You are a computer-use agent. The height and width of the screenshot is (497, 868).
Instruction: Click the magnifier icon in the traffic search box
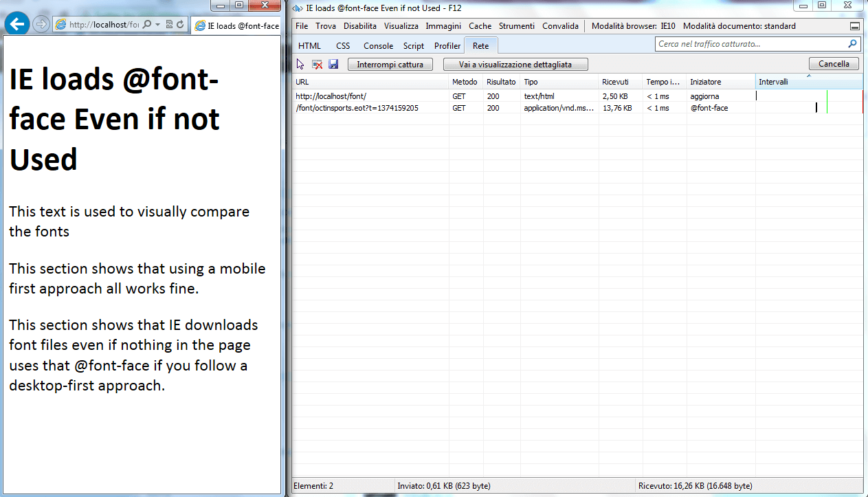[852, 43]
